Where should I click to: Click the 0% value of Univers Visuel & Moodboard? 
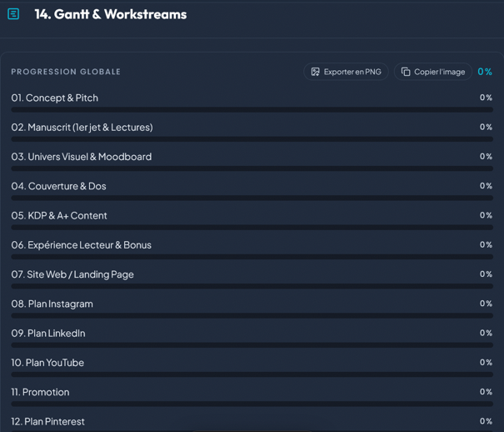tap(486, 156)
